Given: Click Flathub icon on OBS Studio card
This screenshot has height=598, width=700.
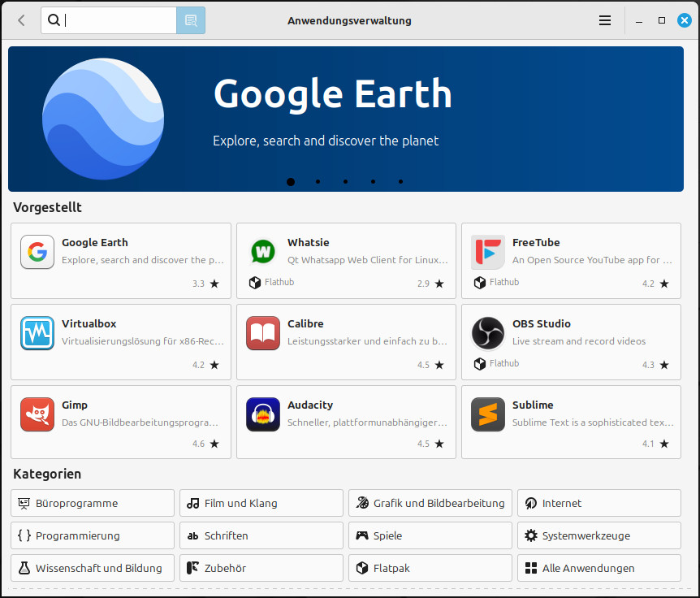Looking at the screenshot, I should pos(480,363).
